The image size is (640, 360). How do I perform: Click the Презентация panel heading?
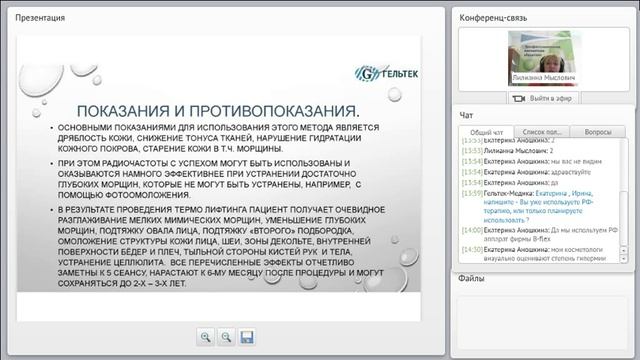40,18
